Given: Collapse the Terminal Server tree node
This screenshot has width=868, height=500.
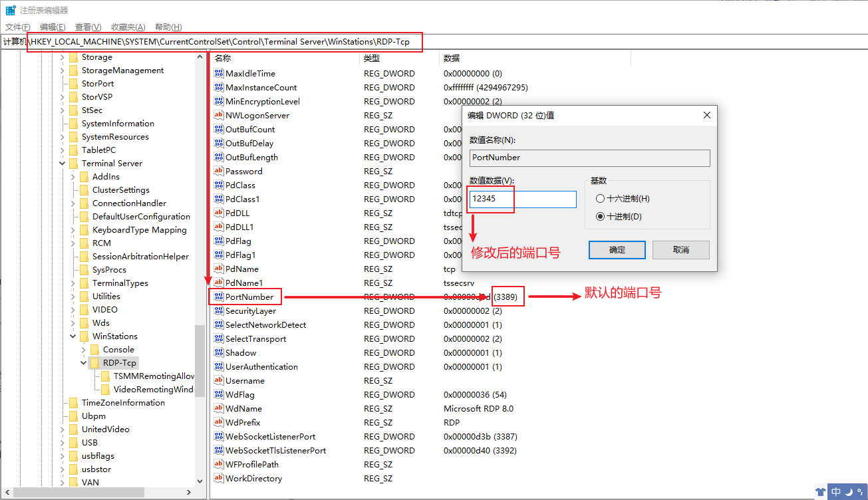Looking at the screenshot, I should 63,163.
